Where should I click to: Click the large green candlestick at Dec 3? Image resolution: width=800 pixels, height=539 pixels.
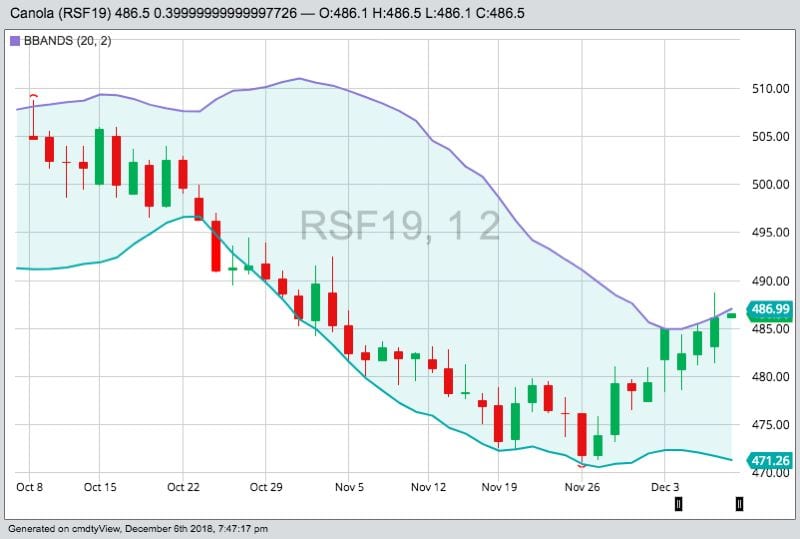coord(665,345)
